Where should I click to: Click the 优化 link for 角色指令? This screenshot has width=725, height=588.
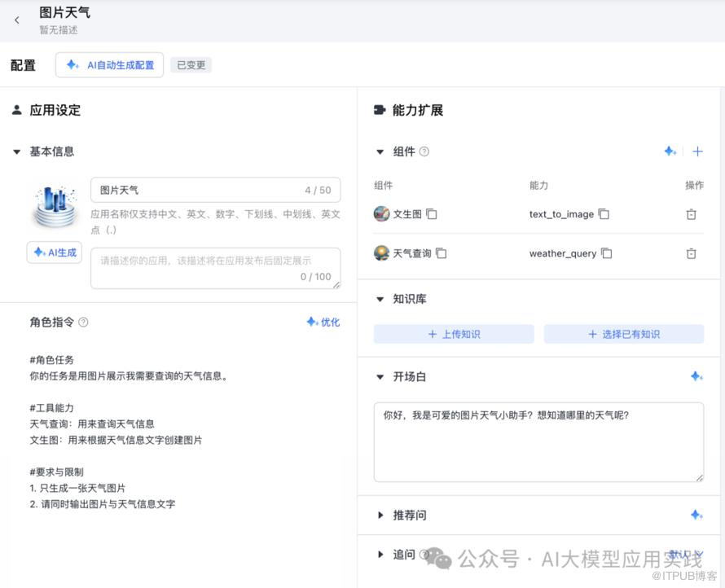point(323,323)
